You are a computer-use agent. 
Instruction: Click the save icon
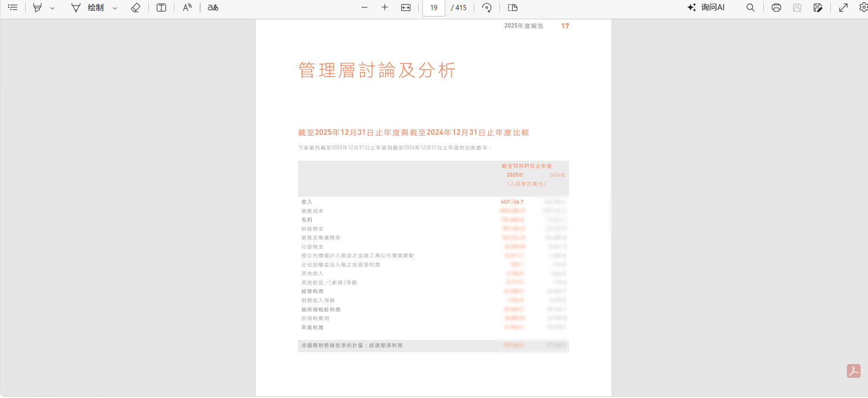pos(797,7)
